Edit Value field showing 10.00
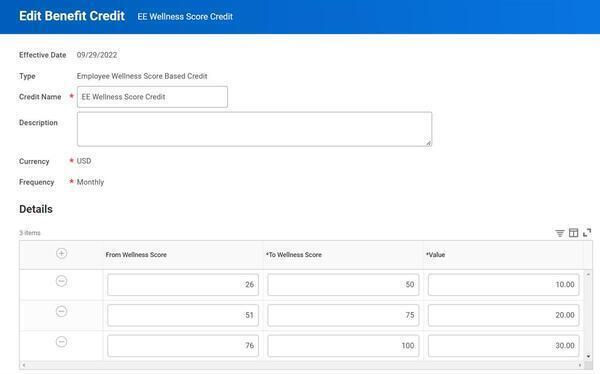Image resolution: width=600 pixels, height=374 pixels. click(x=504, y=284)
